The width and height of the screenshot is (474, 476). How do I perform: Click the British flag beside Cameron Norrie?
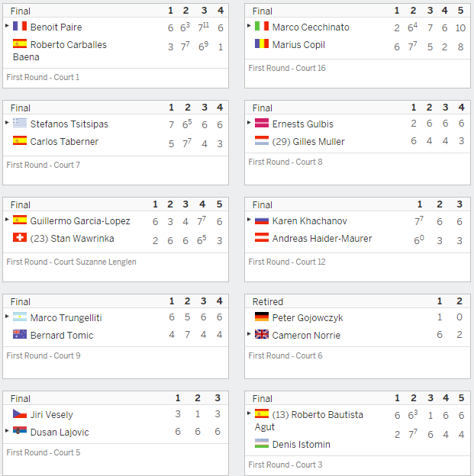pyautogui.click(x=262, y=334)
